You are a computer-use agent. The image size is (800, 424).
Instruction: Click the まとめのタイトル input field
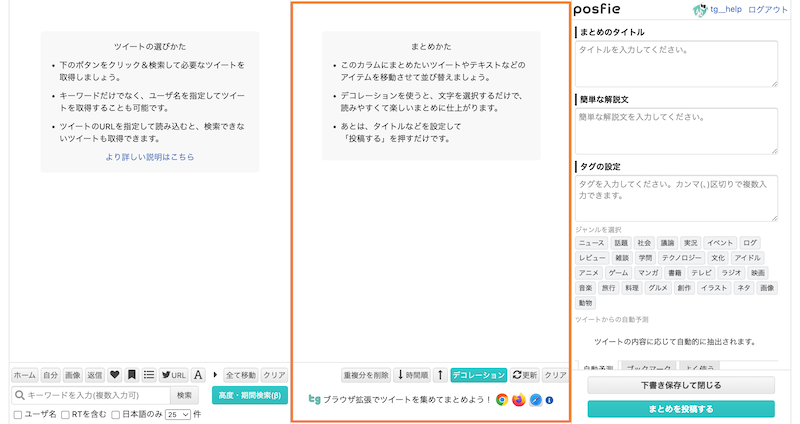(678, 55)
